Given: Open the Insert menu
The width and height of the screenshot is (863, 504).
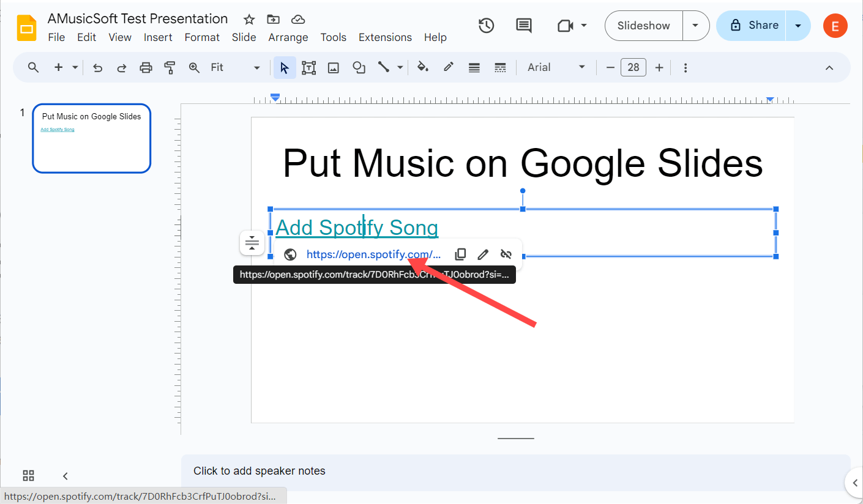Looking at the screenshot, I should (x=158, y=37).
